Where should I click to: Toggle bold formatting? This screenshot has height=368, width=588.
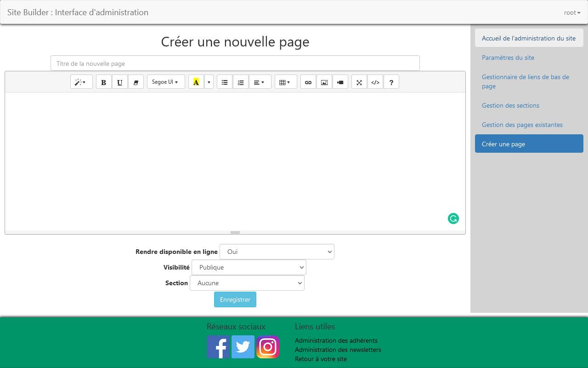104,82
